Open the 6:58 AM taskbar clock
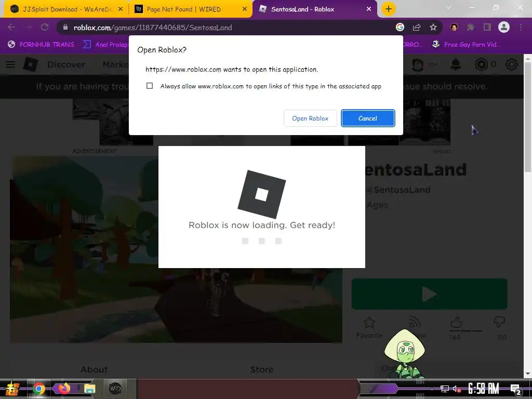 (x=484, y=389)
